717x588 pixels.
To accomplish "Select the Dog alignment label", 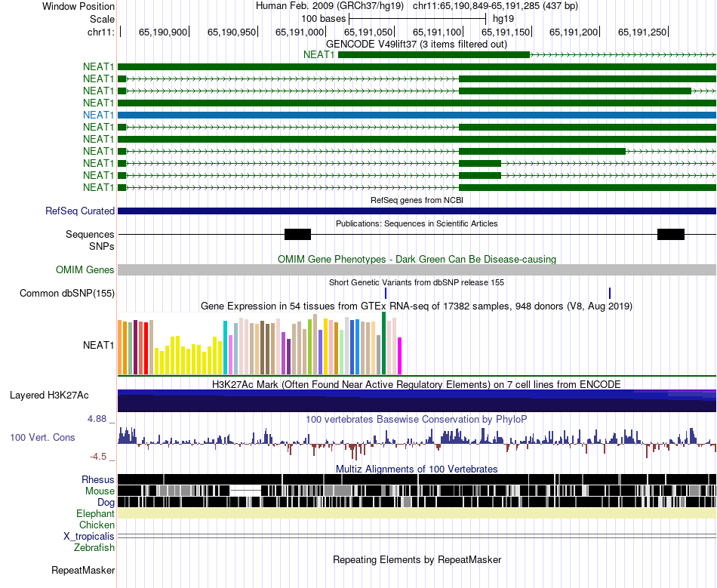I will pos(106,503).
